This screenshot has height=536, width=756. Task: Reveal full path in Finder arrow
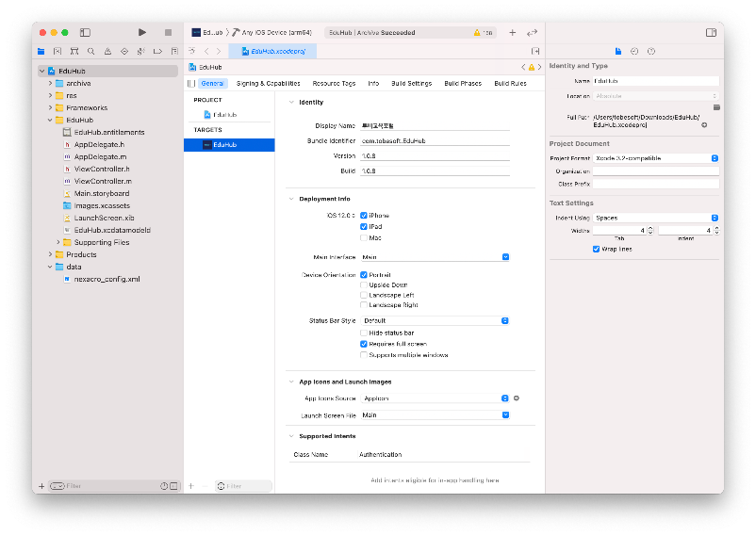pyautogui.click(x=704, y=125)
